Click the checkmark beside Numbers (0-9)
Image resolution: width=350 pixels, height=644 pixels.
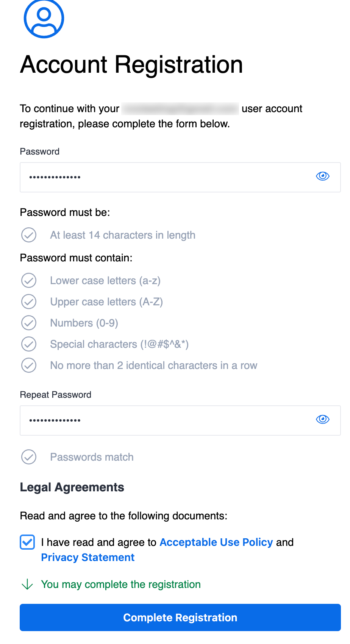(29, 323)
